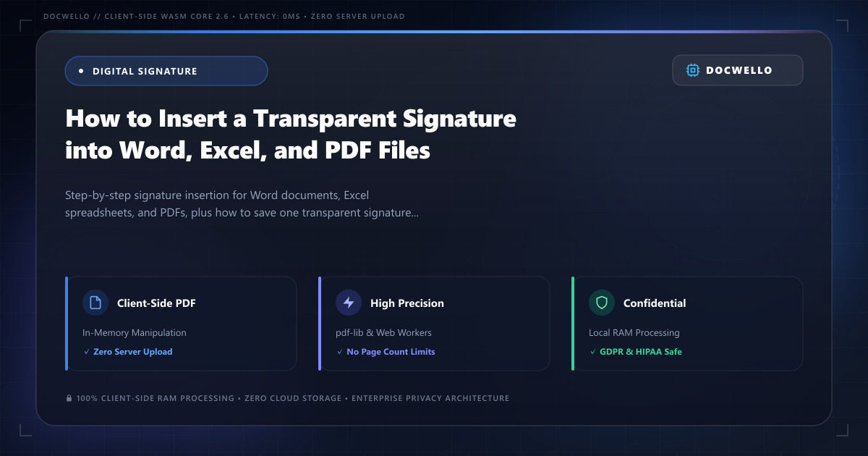Click the "High Precision" card title

coord(407,303)
